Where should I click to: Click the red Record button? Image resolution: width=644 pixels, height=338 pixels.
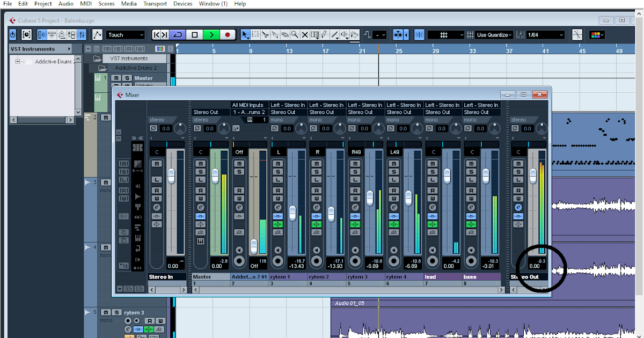228,35
